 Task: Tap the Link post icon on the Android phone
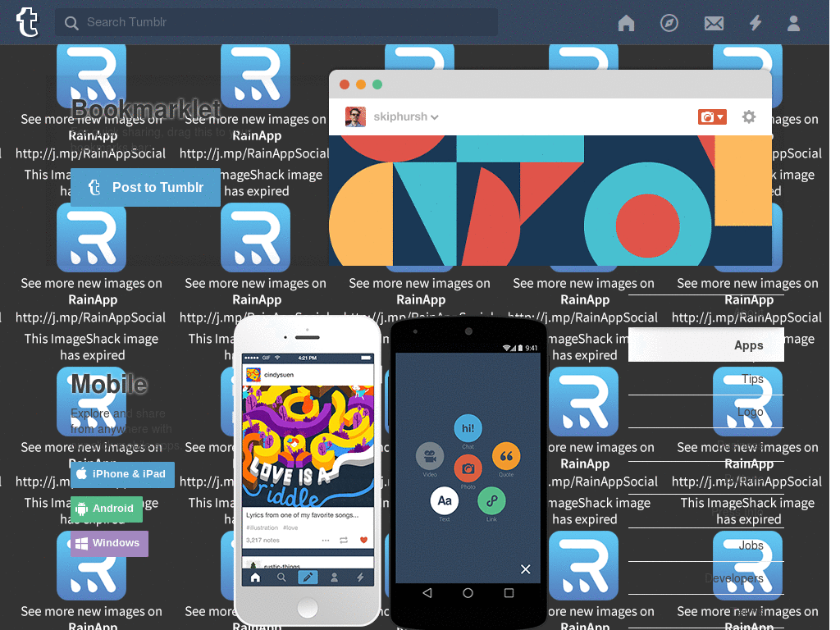tap(491, 501)
